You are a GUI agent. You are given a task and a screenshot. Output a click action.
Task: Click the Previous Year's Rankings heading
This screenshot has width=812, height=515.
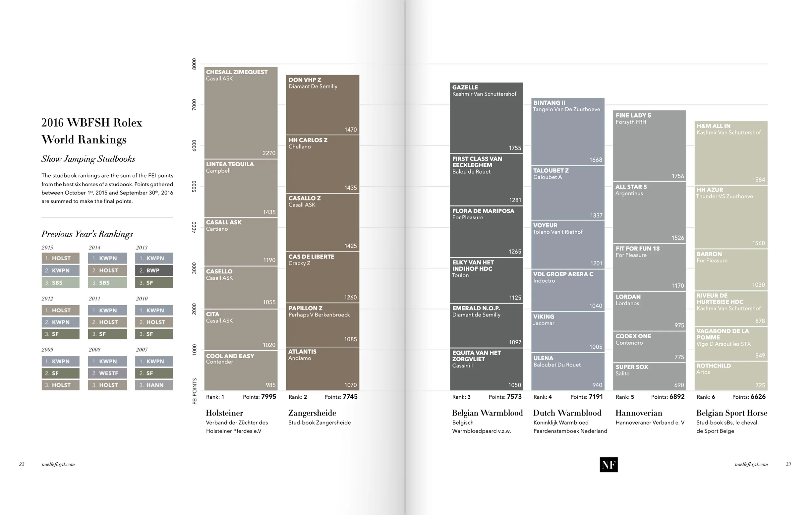click(x=87, y=234)
